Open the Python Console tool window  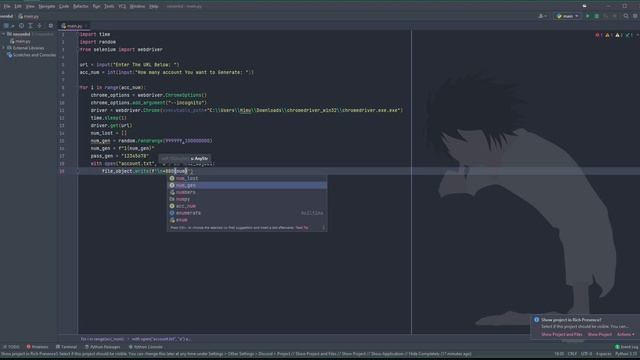[146, 347]
